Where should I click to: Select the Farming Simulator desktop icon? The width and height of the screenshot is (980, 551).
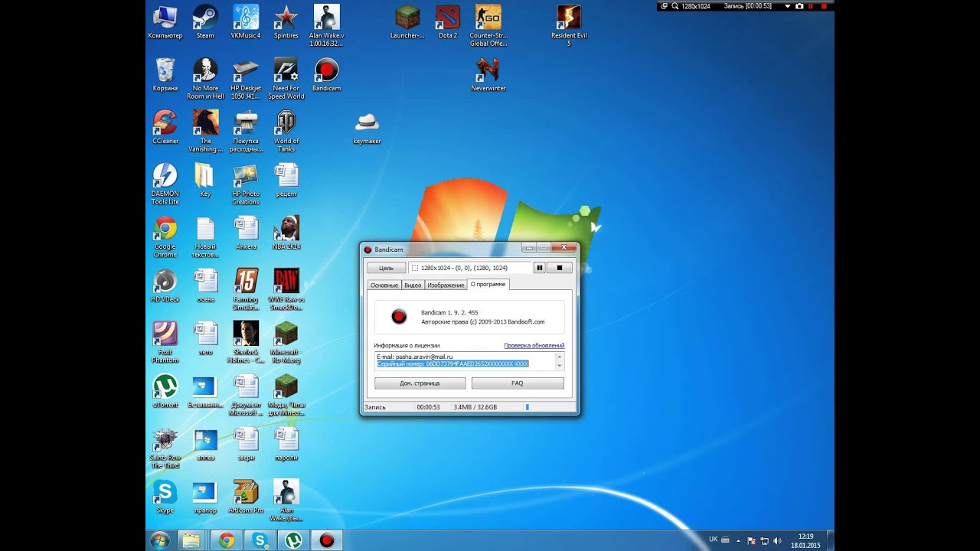click(246, 290)
